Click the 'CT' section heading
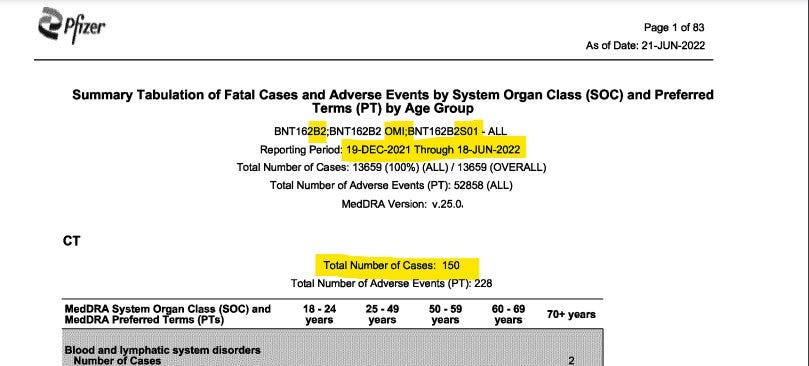This screenshot has height=366, width=809. [71, 241]
